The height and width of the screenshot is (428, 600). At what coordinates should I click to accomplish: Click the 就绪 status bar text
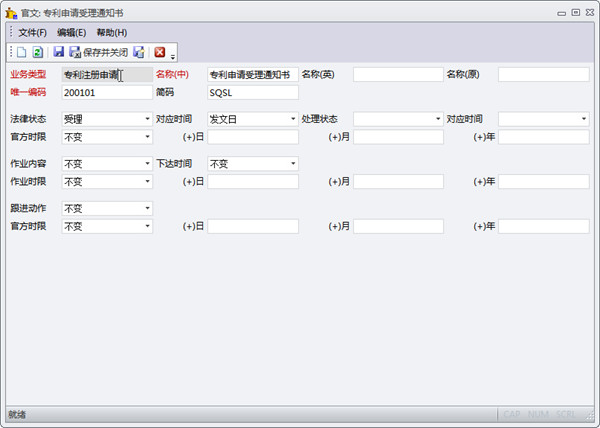click(17, 414)
